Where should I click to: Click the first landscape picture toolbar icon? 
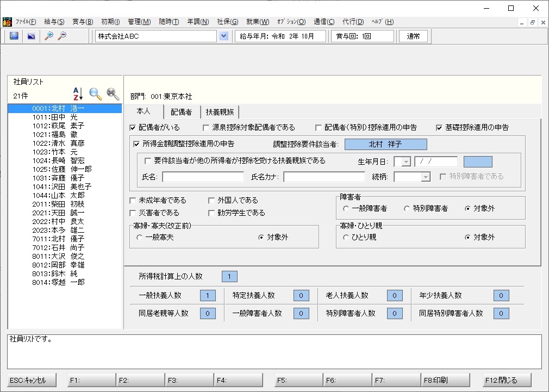14,36
